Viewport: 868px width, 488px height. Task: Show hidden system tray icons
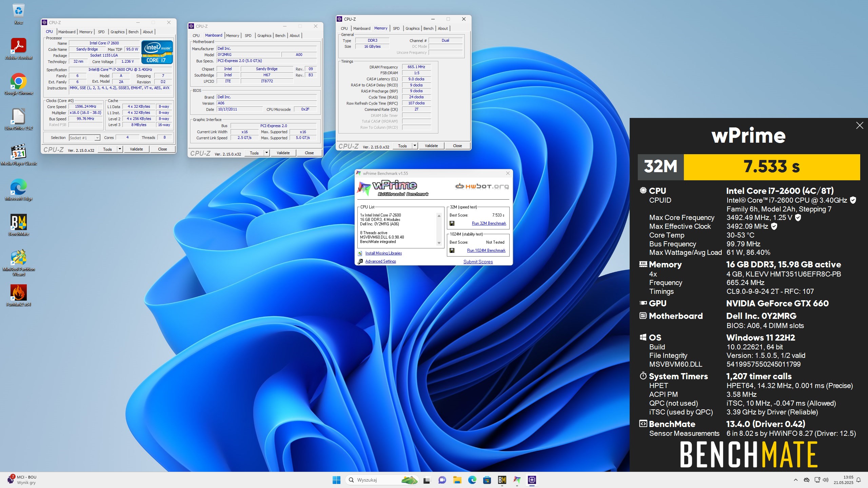pos(796,480)
